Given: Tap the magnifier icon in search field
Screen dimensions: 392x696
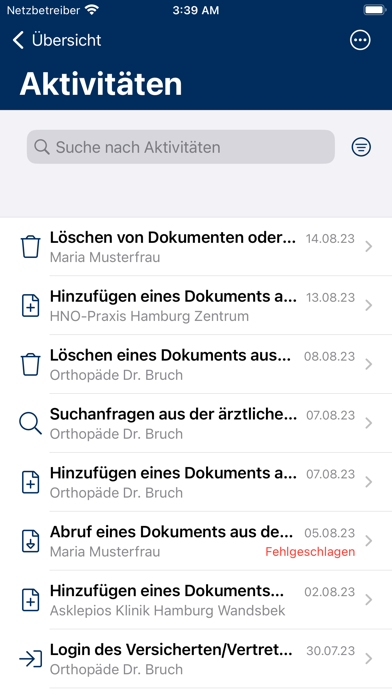Looking at the screenshot, I should tap(42, 147).
